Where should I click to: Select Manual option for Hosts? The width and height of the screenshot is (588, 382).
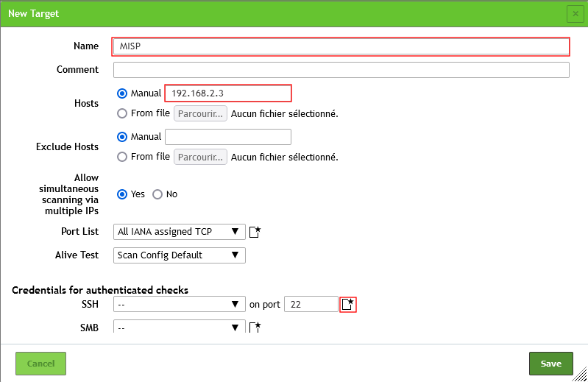[122, 93]
